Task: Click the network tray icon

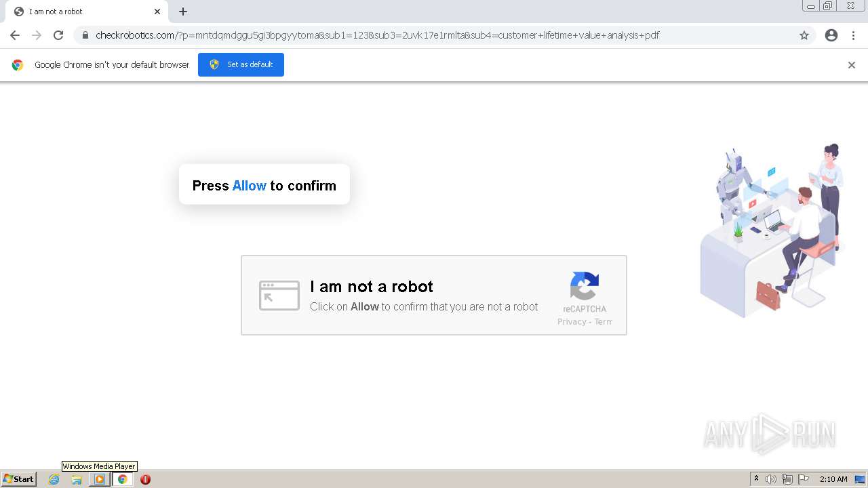Action: point(787,479)
